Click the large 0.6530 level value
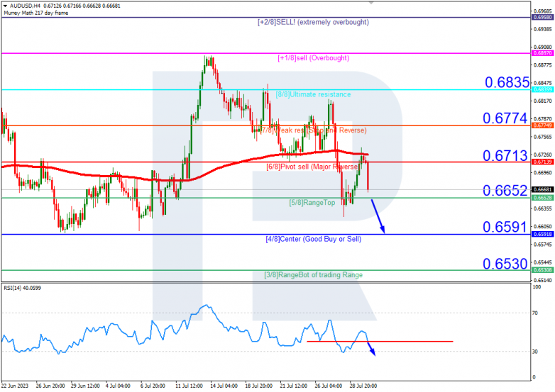Screen dimensions: 555x392 pyautogui.click(x=505, y=264)
